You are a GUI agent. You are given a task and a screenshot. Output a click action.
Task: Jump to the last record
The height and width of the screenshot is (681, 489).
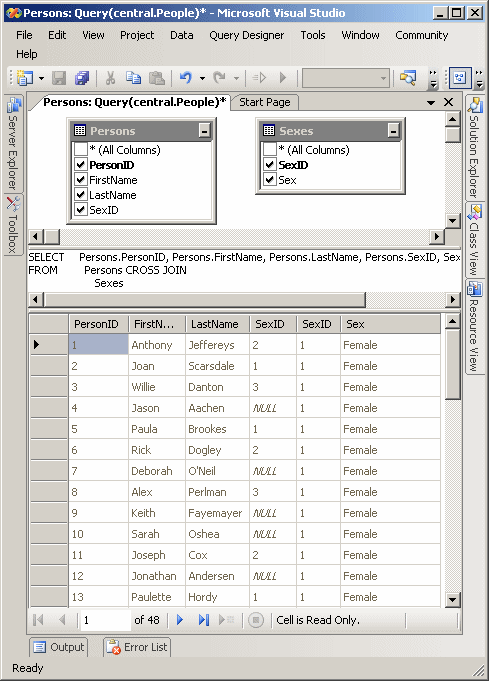[204, 620]
